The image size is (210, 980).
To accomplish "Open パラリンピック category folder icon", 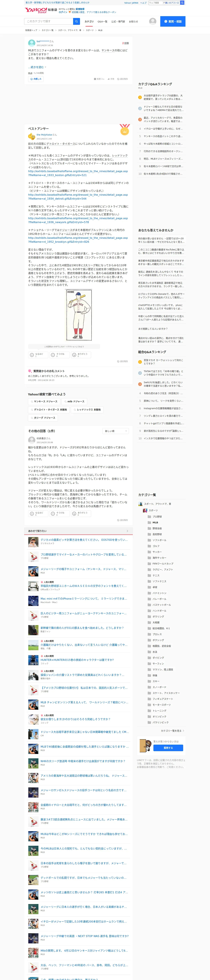I will point(149,722).
